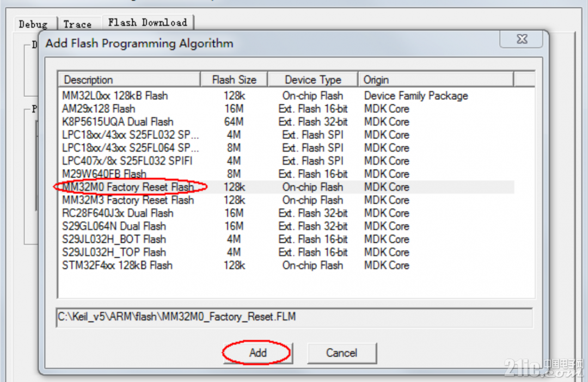Sort by the Flash Size column header
The image size is (588, 382).
[x=234, y=80]
